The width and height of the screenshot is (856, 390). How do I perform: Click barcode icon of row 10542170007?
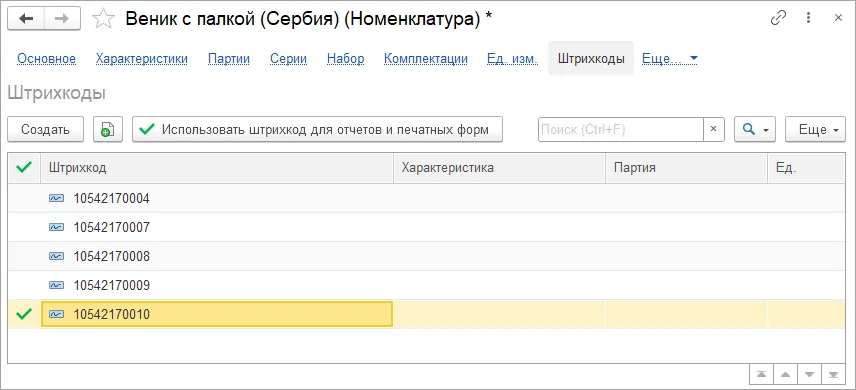(x=56, y=228)
